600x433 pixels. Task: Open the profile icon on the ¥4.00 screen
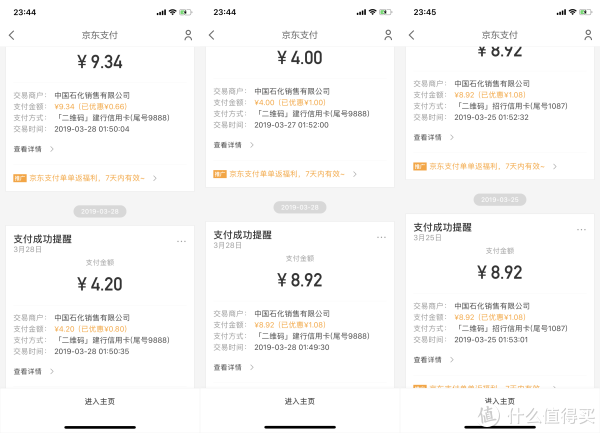[x=388, y=35]
